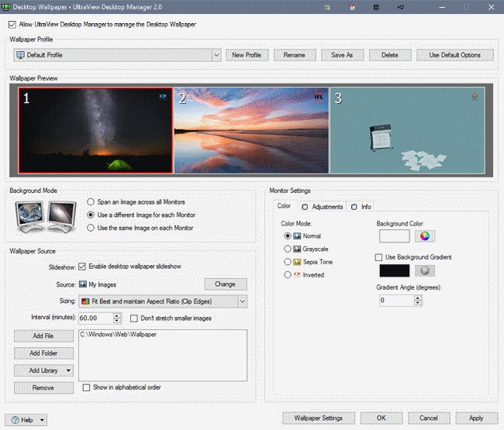Click the arrow monitor title bar icon

pyautogui.click(x=401, y=7)
